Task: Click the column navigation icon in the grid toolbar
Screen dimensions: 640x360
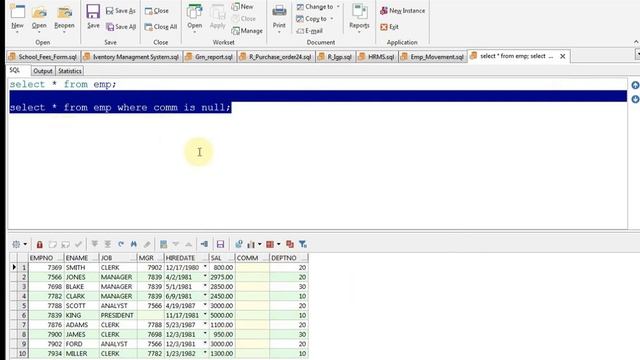Action: (204, 244)
